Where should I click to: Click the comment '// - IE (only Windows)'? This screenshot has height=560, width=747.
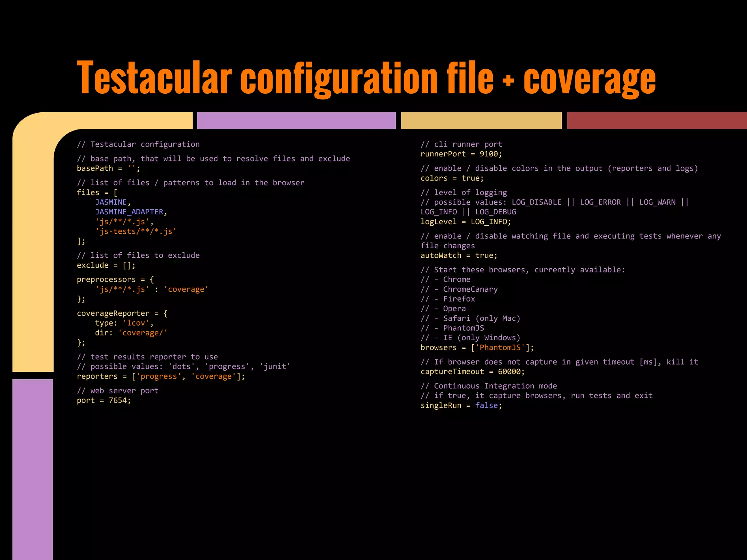(x=471, y=338)
